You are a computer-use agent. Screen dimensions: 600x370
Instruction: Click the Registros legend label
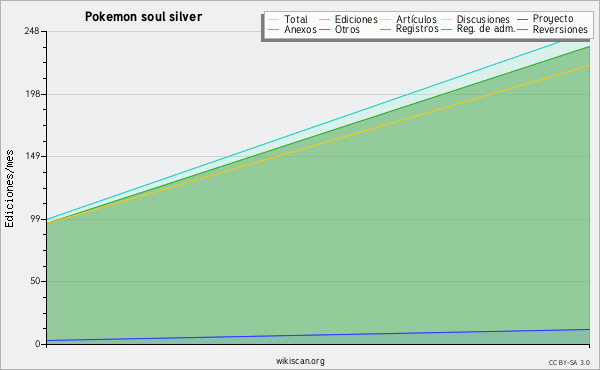click(417, 29)
